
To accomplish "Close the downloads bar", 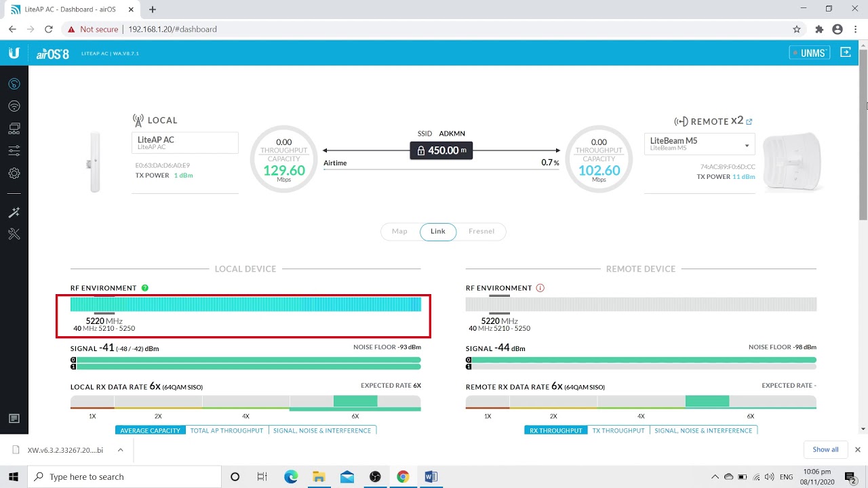I will [857, 449].
